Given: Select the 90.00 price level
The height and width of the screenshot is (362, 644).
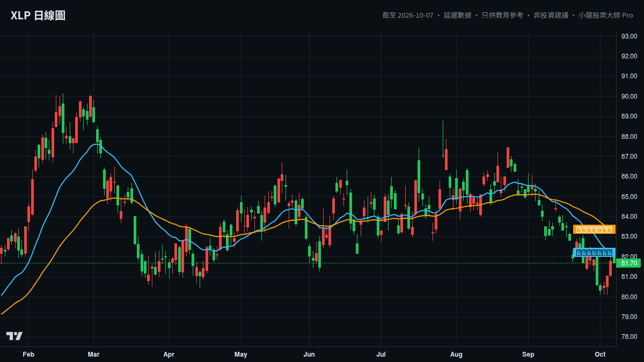Looking at the screenshot, I should pyautogui.click(x=629, y=97).
